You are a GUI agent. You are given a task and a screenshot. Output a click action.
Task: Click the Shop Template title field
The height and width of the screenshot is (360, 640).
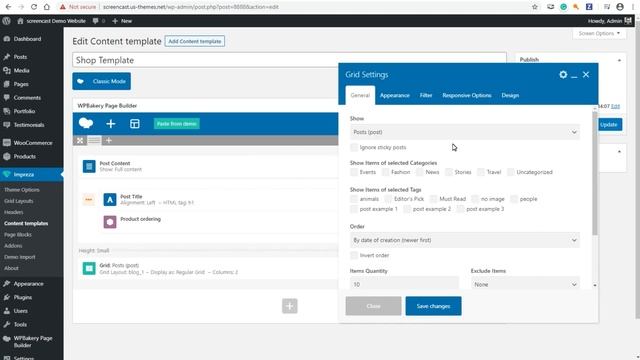pos(289,60)
